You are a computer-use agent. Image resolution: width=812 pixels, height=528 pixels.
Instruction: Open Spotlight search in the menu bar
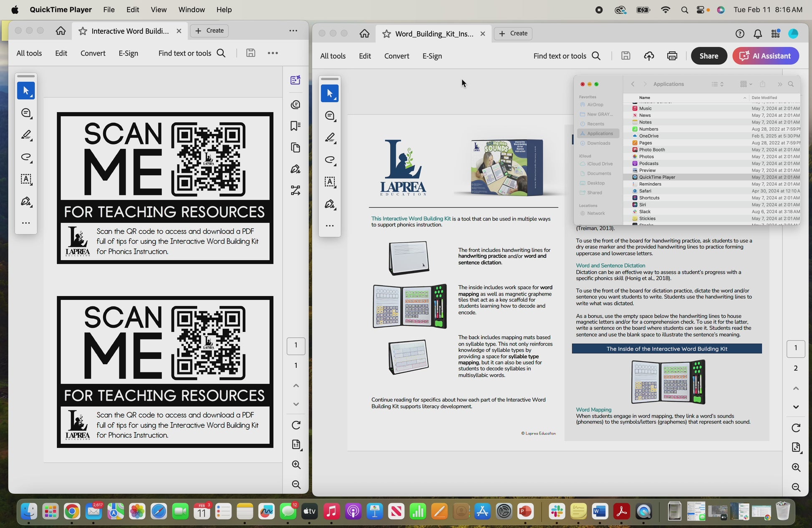point(684,10)
